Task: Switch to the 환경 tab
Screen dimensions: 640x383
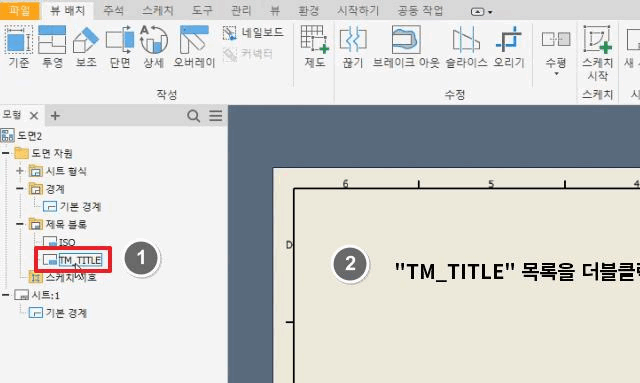Action: pyautogui.click(x=309, y=10)
